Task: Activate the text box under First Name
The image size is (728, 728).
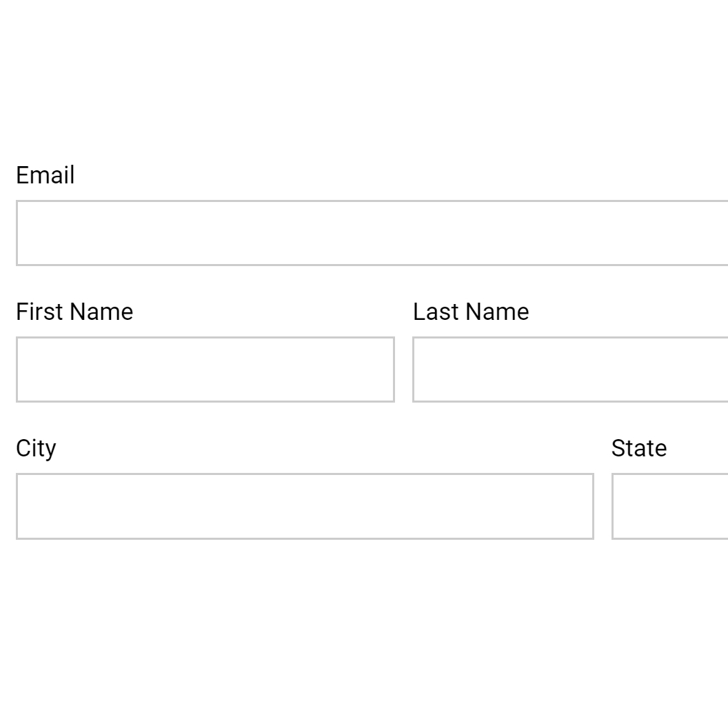Action: tap(205, 370)
